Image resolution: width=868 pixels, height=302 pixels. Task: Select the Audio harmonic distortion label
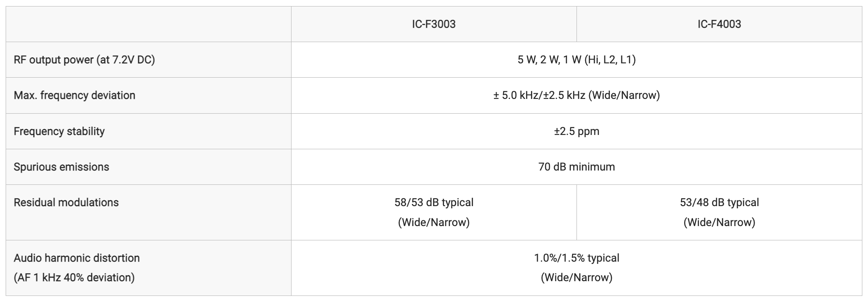[76, 258]
